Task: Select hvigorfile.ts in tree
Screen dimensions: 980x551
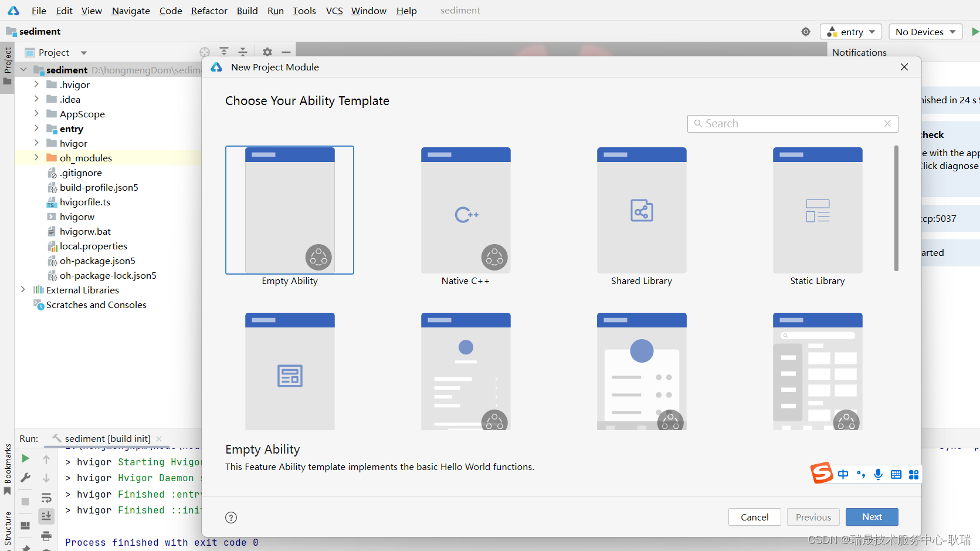Action: tap(84, 202)
